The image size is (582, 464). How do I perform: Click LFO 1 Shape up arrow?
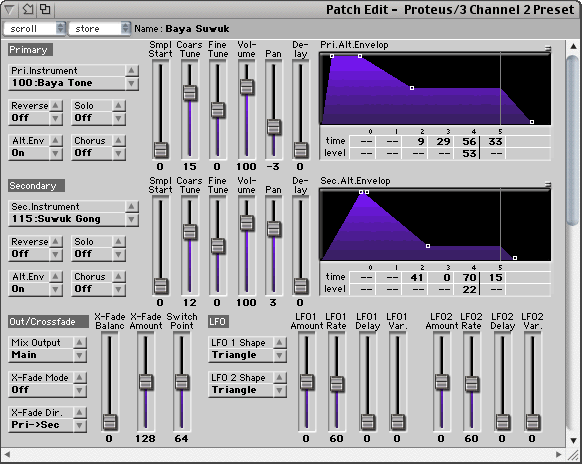[279, 342]
